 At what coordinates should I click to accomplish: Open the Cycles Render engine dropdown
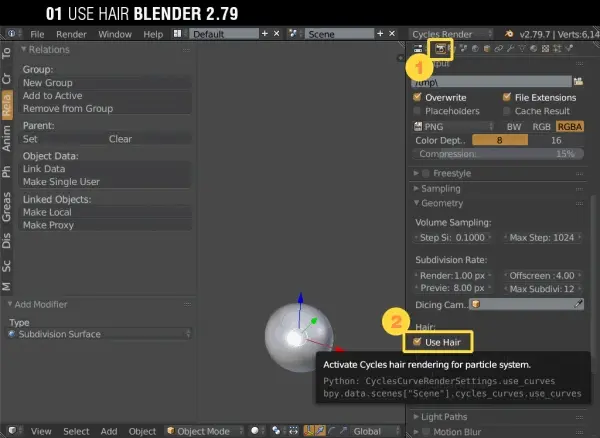click(451, 34)
